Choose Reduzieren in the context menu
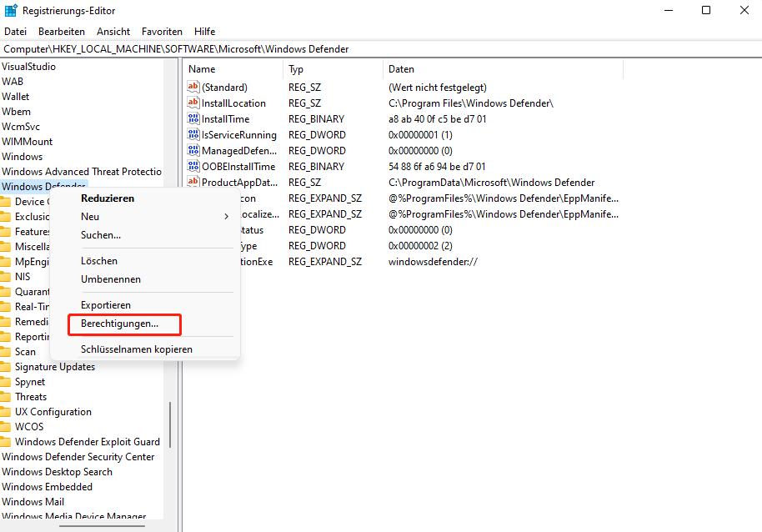 coord(108,198)
